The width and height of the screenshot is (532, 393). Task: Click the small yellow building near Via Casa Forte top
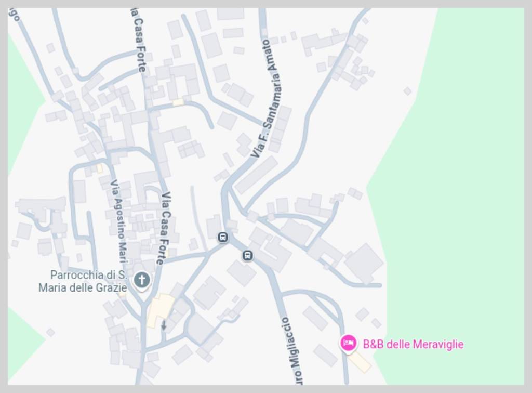178,102
